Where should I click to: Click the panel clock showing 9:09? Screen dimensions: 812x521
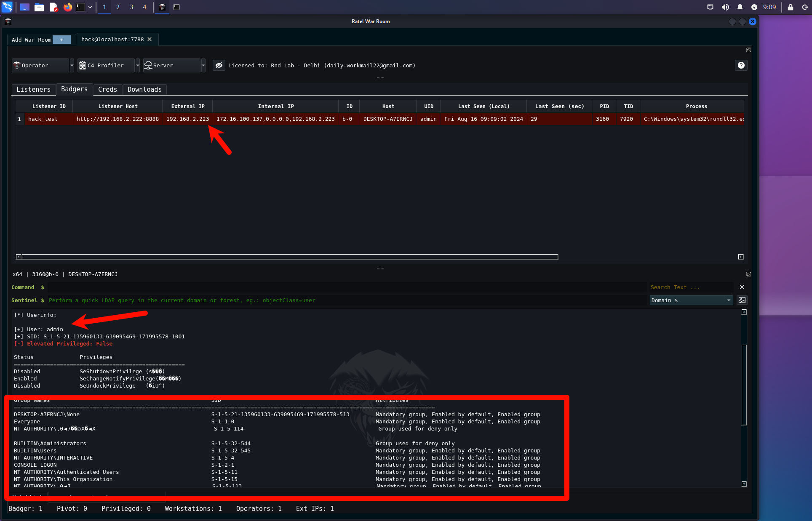pyautogui.click(x=769, y=7)
